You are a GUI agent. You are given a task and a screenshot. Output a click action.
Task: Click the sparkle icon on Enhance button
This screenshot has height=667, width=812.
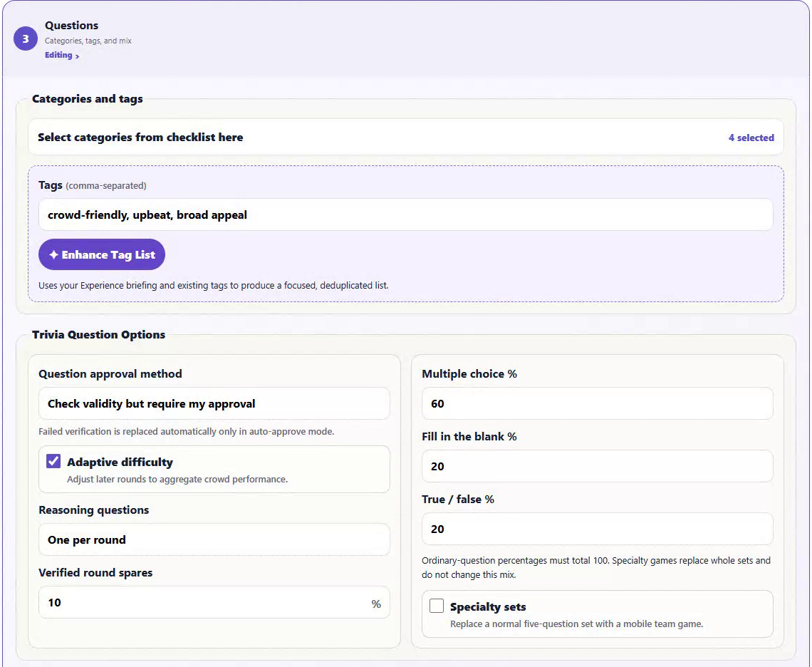click(53, 254)
